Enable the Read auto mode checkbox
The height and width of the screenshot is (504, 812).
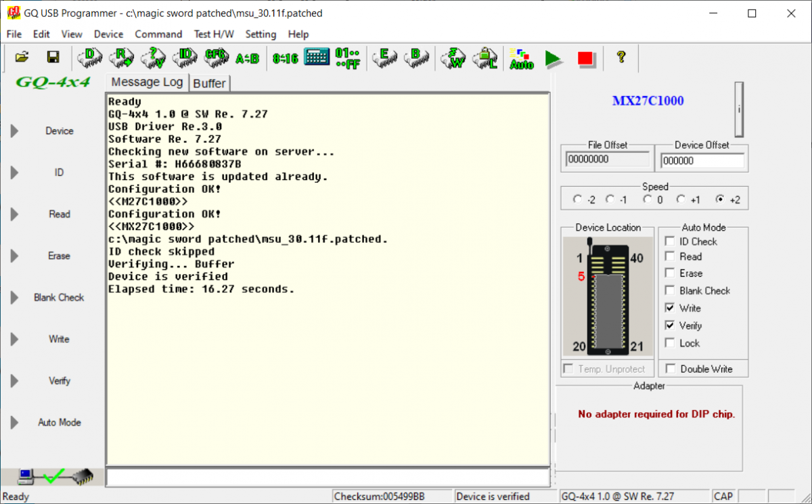[670, 256]
